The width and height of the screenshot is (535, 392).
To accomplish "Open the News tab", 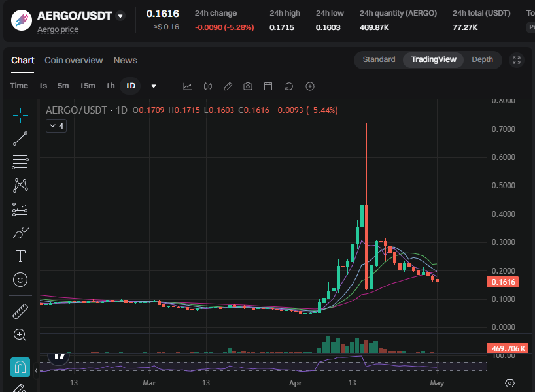I will pyautogui.click(x=125, y=60).
